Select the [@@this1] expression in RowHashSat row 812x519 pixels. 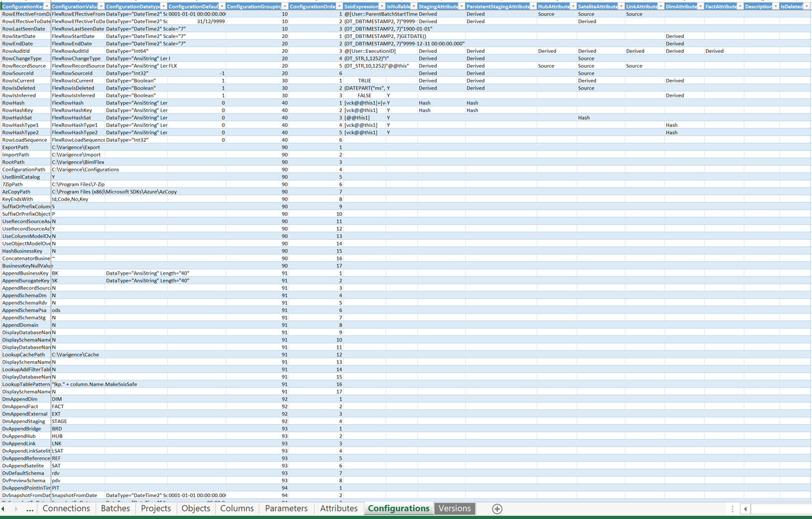[x=364, y=117]
